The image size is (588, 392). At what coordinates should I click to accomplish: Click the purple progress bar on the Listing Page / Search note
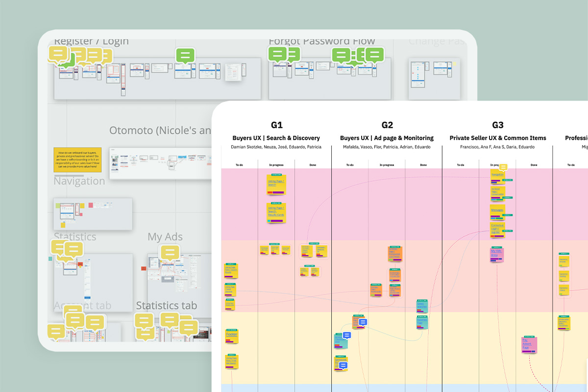(278, 193)
